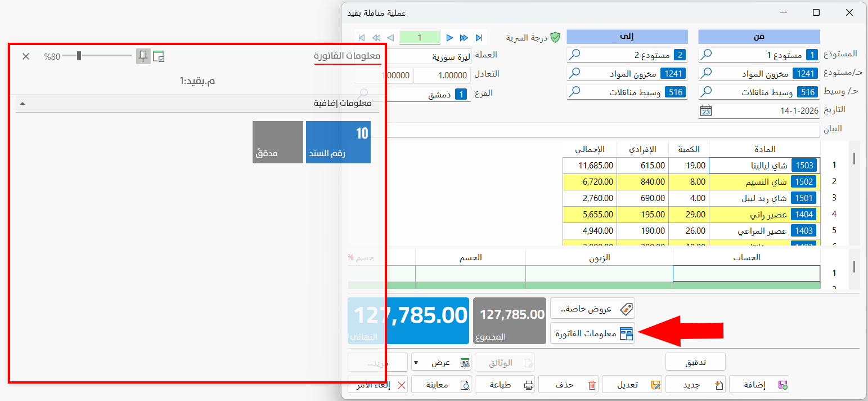This screenshot has height=401, width=868.
Task: Click the الحساب first row cell
Action: pyautogui.click(x=746, y=273)
